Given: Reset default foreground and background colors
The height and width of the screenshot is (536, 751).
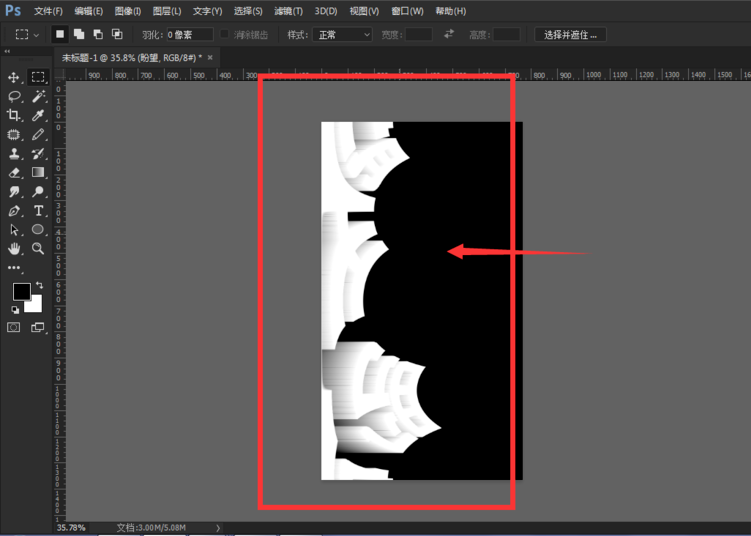Looking at the screenshot, I should [x=15, y=310].
